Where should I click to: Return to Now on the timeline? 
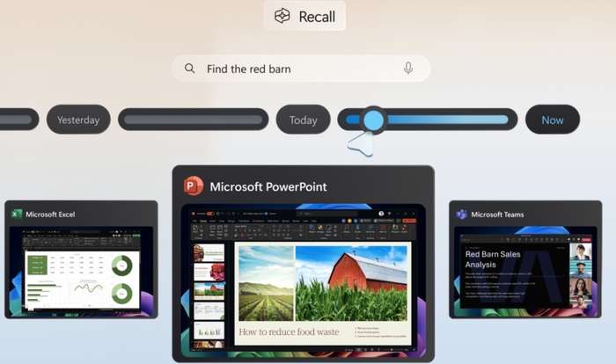553,120
